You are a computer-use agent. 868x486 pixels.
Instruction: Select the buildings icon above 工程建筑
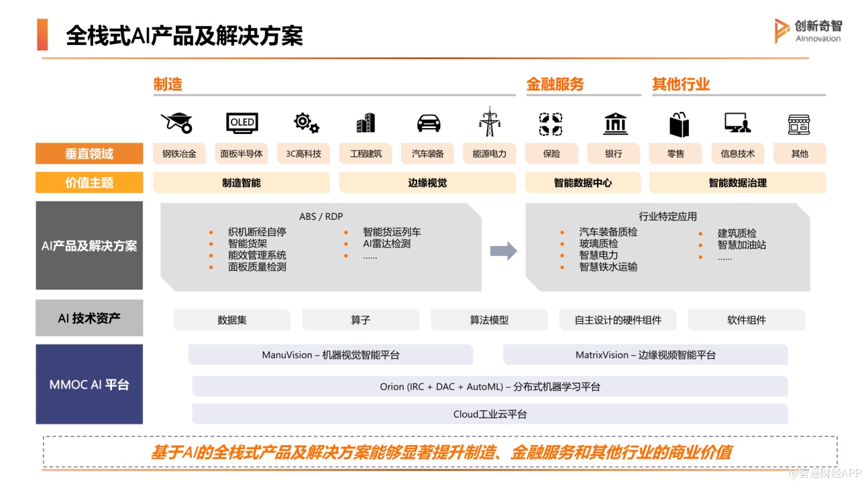click(x=366, y=123)
